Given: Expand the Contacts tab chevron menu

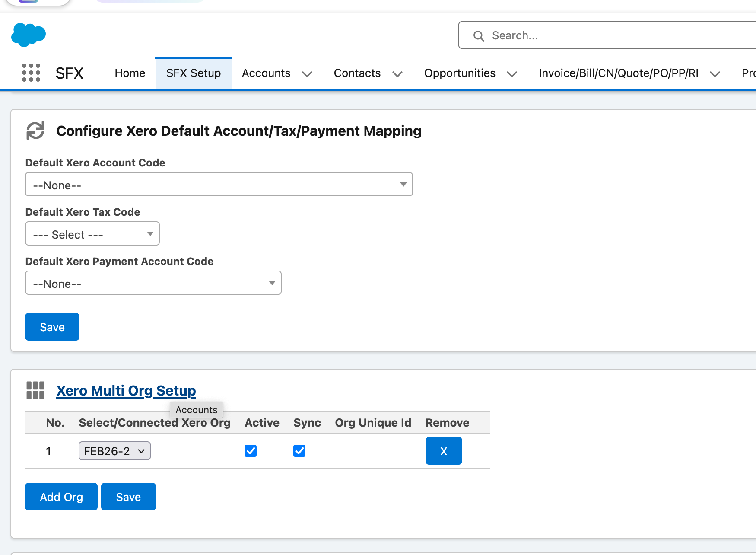Looking at the screenshot, I should point(397,74).
